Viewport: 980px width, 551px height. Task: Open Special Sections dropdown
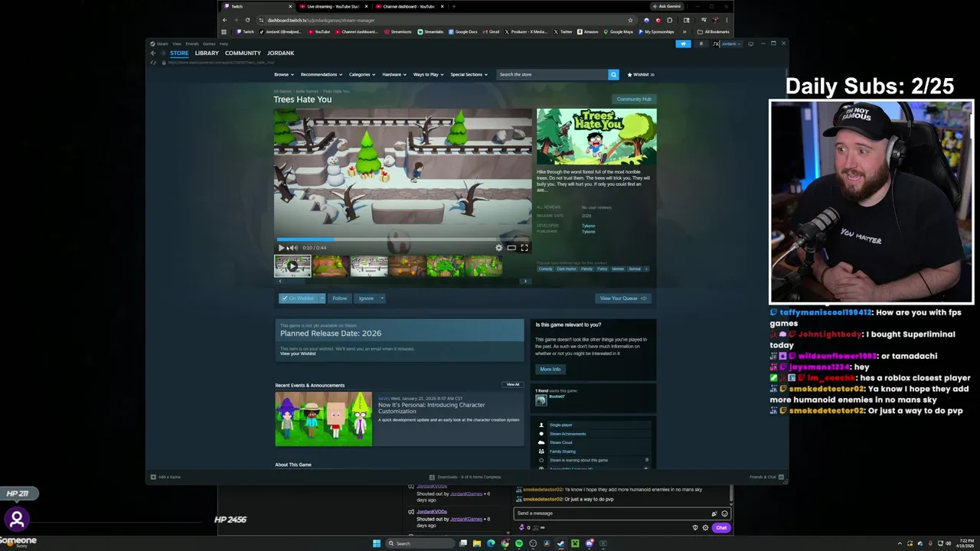click(469, 74)
